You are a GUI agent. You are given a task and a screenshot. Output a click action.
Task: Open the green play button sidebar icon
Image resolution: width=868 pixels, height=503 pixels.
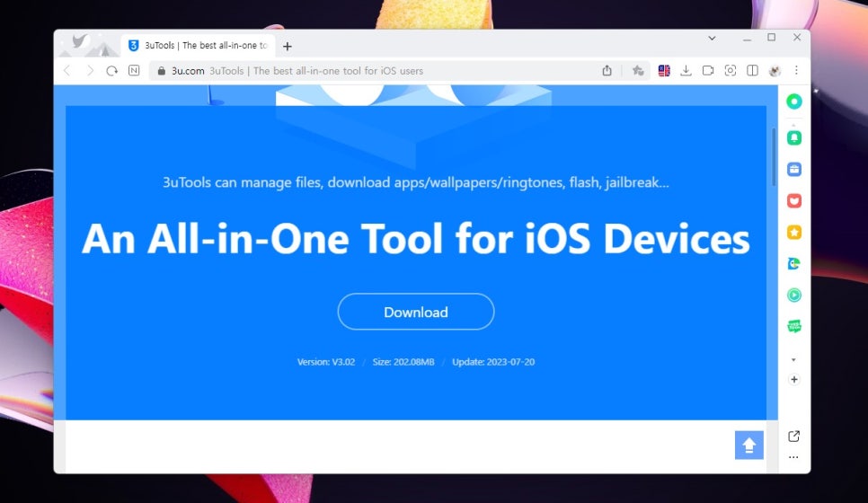click(794, 295)
